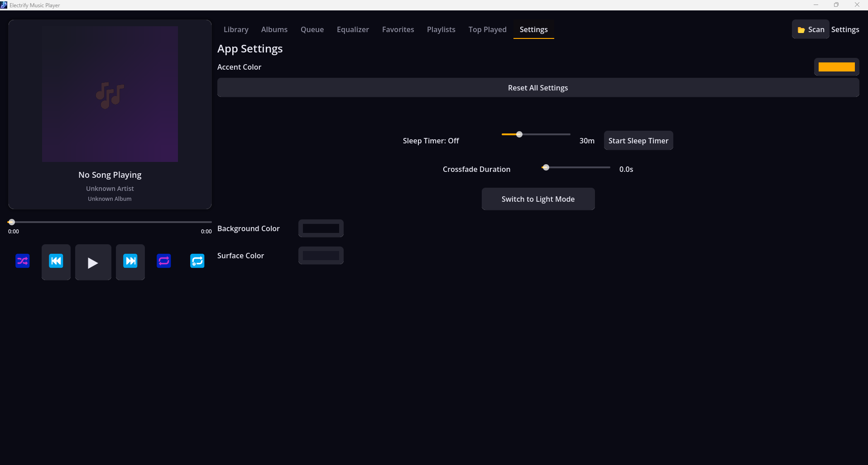Open the Background Color swatch
Screen dimensions: 868x465
point(321,228)
